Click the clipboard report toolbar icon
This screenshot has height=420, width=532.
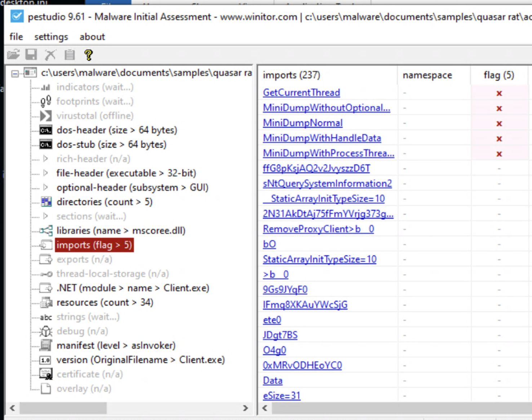[x=69, y=54]
